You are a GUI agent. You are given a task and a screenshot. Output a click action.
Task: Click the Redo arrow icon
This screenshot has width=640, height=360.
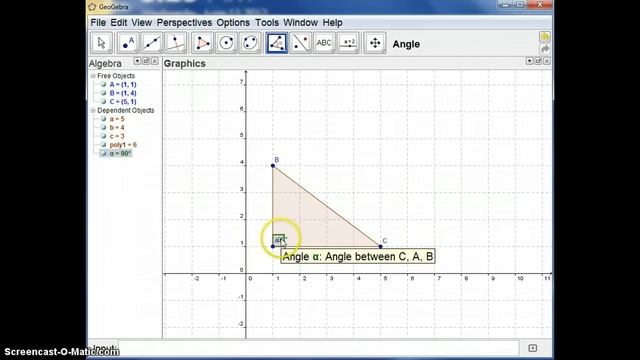click(x=544, y=49)
